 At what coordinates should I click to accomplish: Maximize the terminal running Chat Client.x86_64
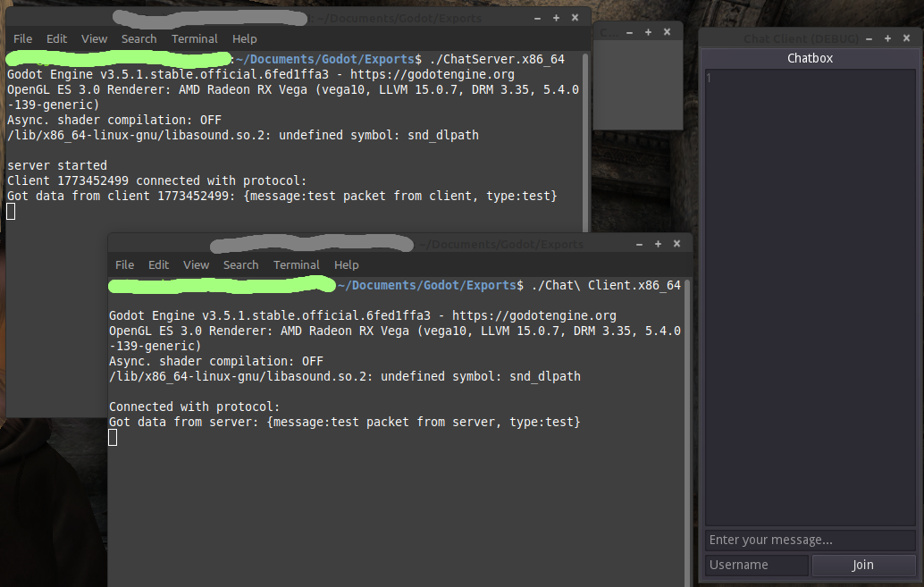coord(659,244)
